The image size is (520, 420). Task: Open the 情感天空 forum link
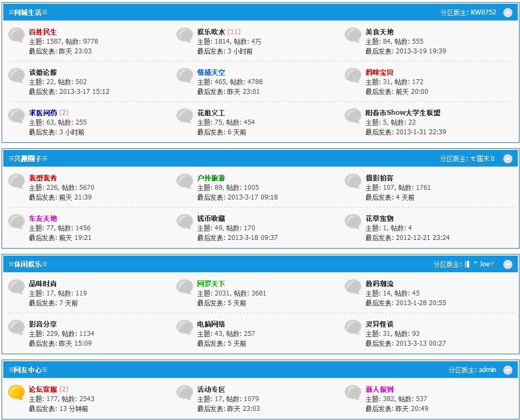(x=211, y=72)
